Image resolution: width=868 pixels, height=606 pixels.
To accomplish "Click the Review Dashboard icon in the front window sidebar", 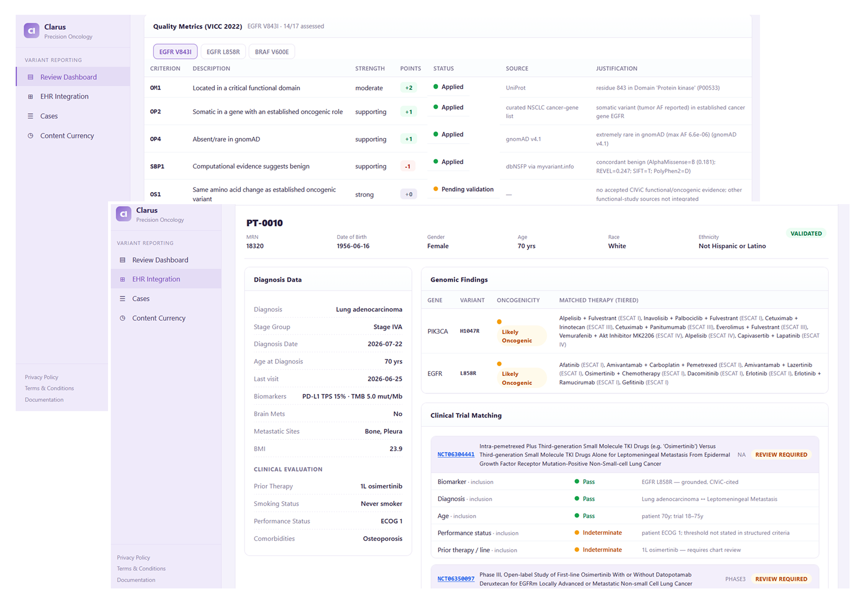I will pos(122,260).
